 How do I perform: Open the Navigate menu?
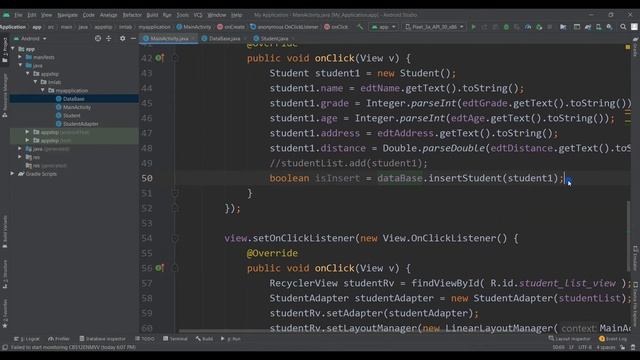67,15
